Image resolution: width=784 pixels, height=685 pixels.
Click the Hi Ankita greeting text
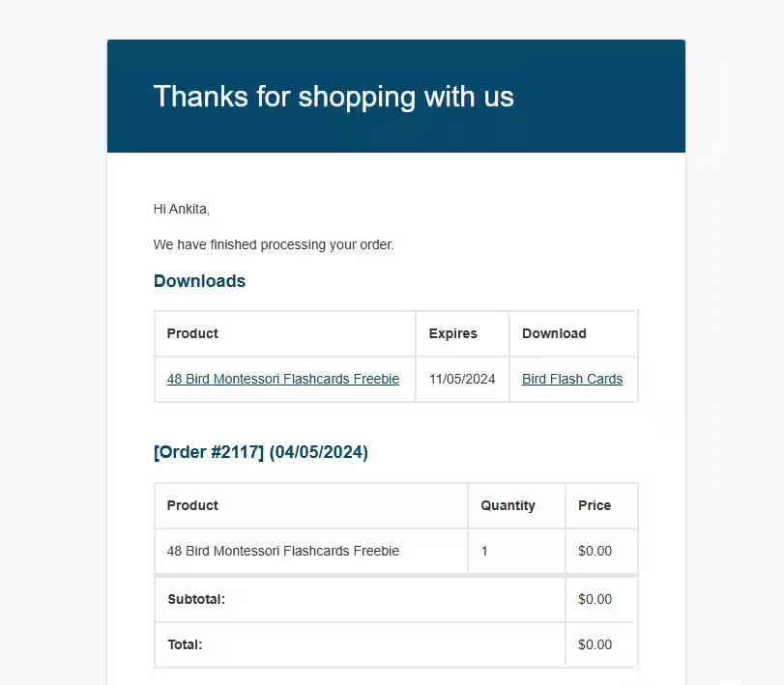pyautogui.click(x=182, y=209)
